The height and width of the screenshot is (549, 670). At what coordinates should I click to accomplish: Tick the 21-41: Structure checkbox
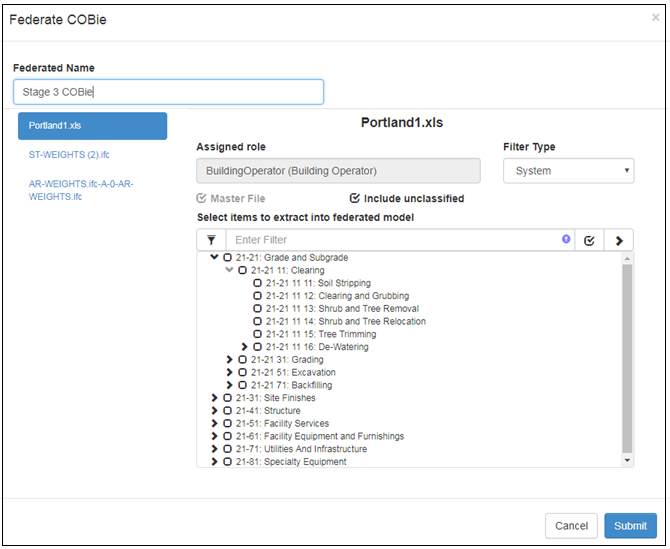coord(227,411)
